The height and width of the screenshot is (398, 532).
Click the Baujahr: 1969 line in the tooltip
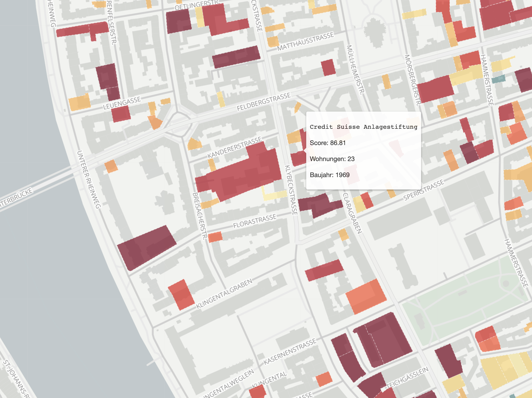[329, 175]
